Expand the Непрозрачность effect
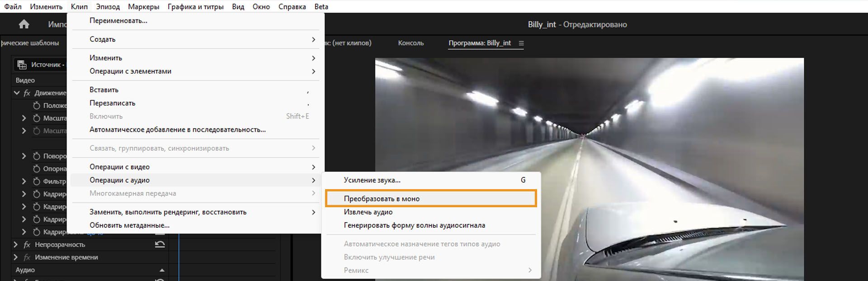This screenshot has width=868, height=281. pyautogui.click(x=16, y=244)
